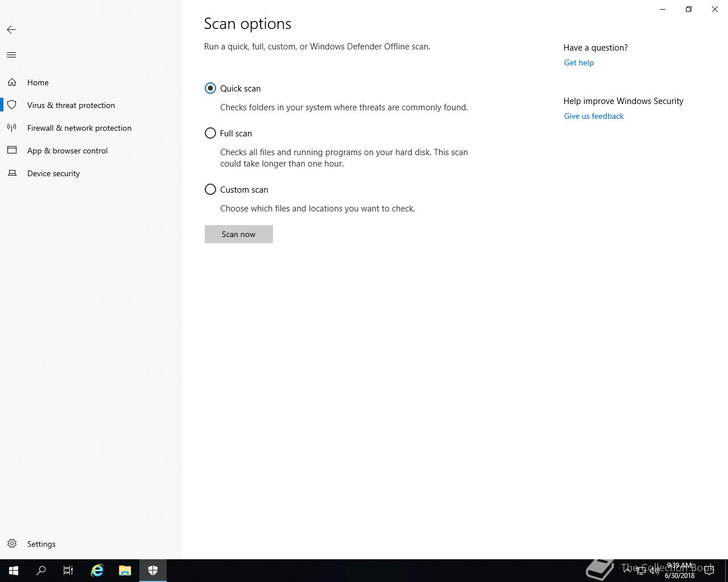Open taskbar search magnifier
Viewport: 728px width, 582px height.
click(41, 571)
